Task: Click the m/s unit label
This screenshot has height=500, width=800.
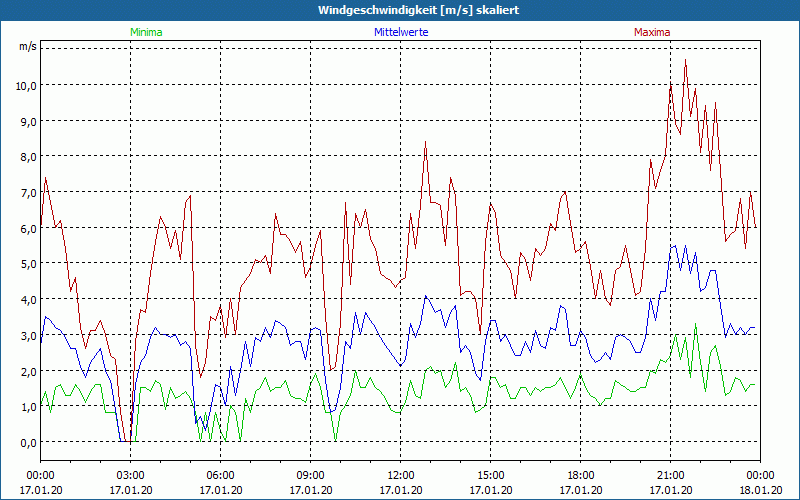Action: [28, 46]
